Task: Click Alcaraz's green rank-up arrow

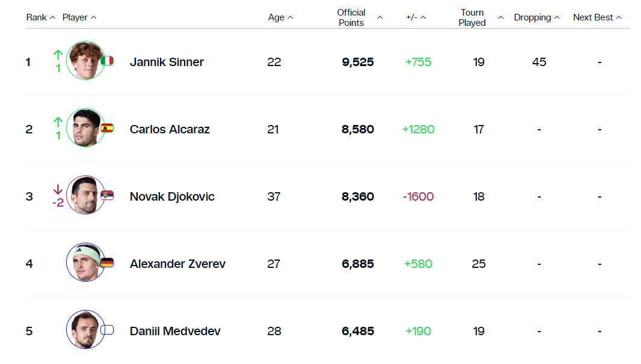Action: click(58, 122)
